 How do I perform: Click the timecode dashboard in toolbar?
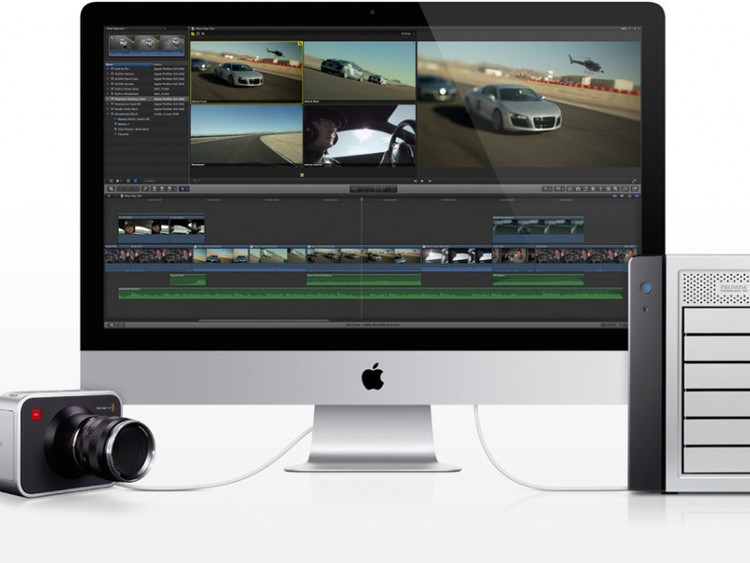[374, 189]
